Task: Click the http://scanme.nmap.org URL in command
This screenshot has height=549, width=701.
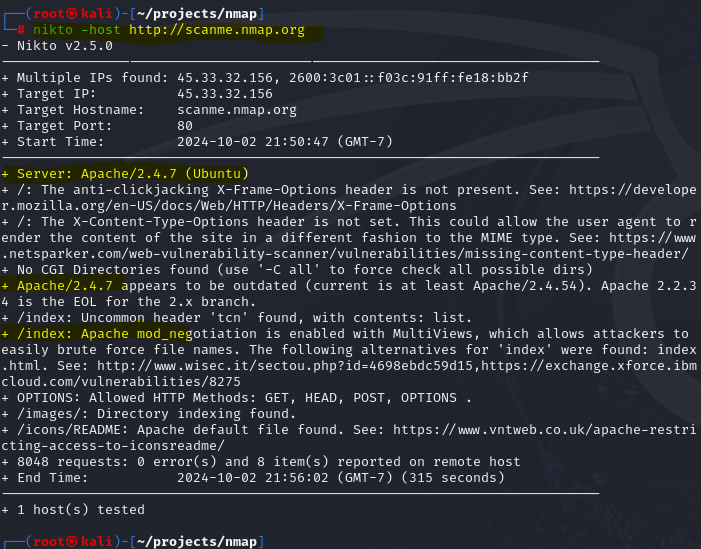Action: pyautogui.click(x=217, y=30)
